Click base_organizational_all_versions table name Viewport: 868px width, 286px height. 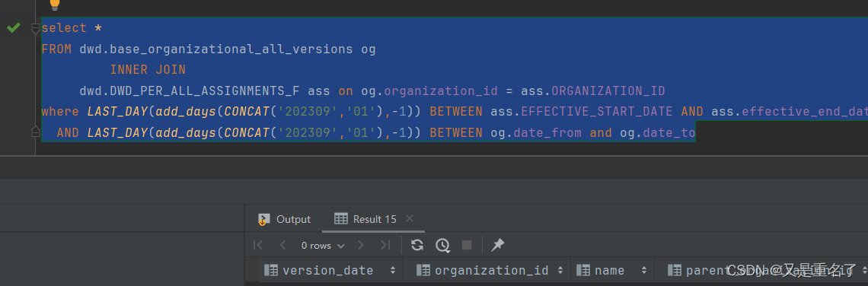pos(231,49)
